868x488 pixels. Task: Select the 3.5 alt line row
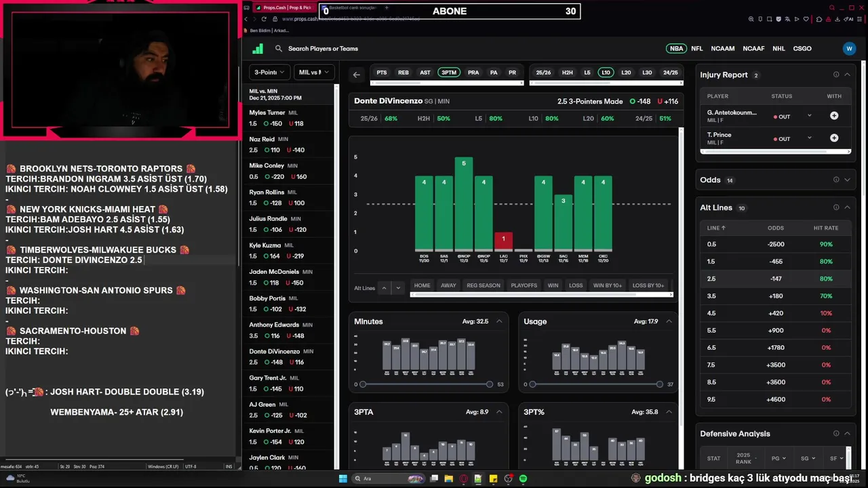point(775,296)
